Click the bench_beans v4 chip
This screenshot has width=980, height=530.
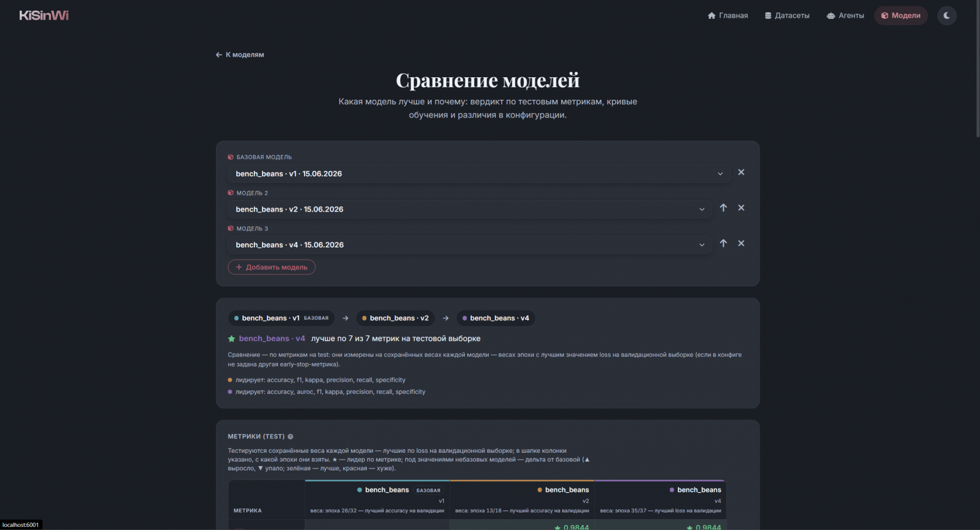(x=496, y=318)
